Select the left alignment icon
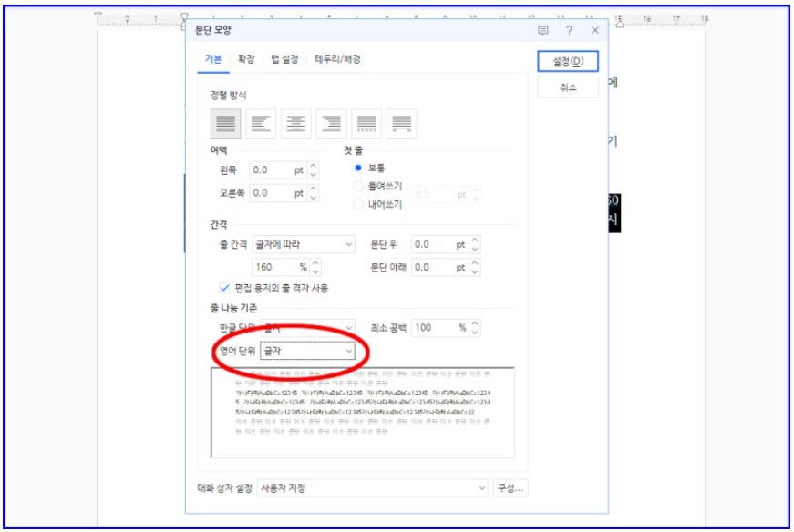This screenshot has height=532, width=794. 261,124
